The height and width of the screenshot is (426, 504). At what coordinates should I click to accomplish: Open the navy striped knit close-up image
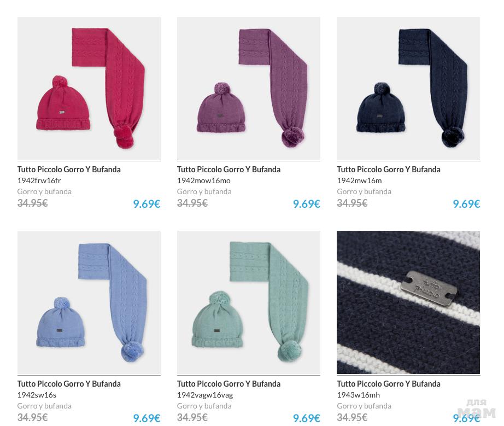tap(408, 302)
